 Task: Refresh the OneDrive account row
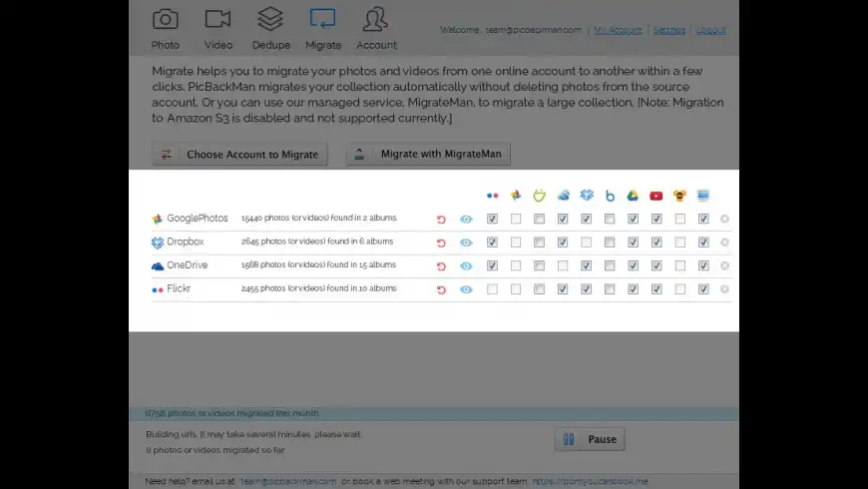441,265
